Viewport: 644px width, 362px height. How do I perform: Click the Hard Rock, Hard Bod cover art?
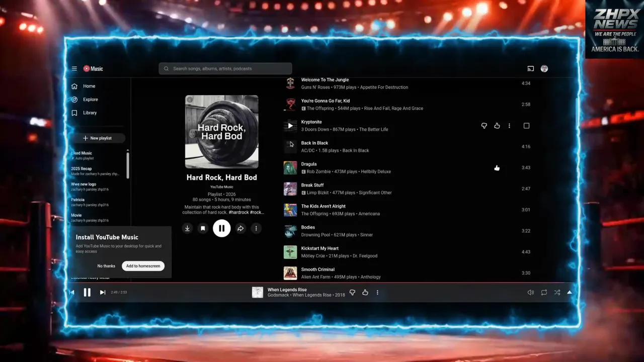pos(221,132)
